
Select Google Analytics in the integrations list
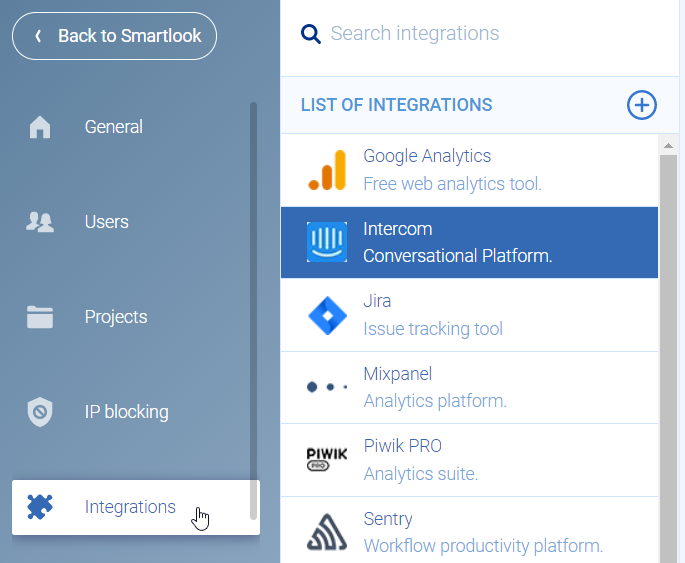point(469,170)
